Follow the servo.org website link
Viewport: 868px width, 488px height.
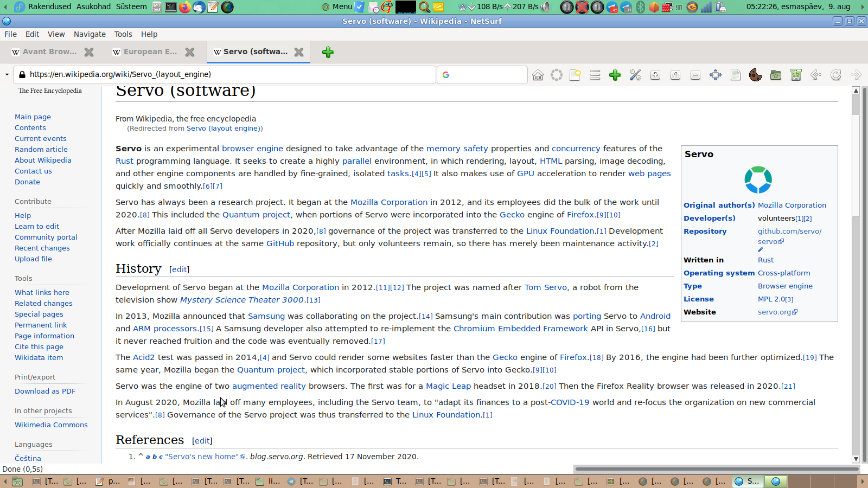(x=777, y=312)
